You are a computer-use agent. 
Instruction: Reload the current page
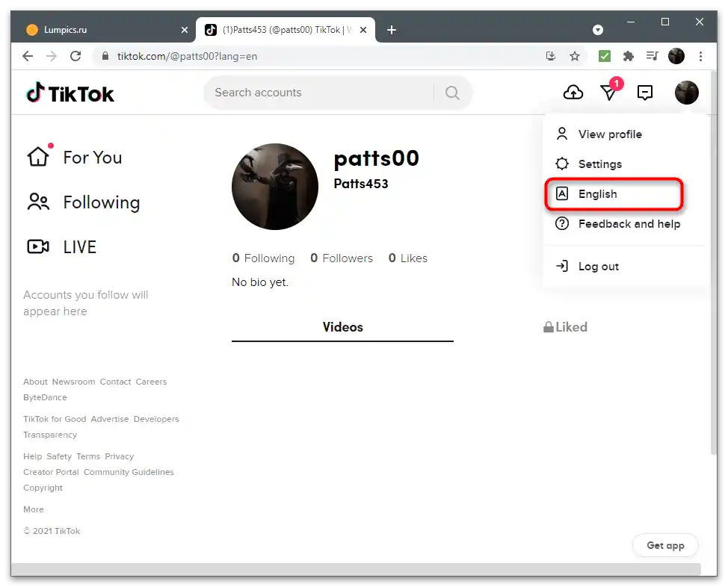(x=75, y=56)
